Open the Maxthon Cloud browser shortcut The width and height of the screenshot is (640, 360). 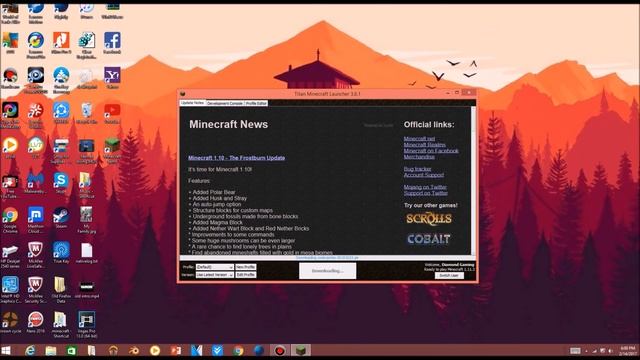(36, 220)
